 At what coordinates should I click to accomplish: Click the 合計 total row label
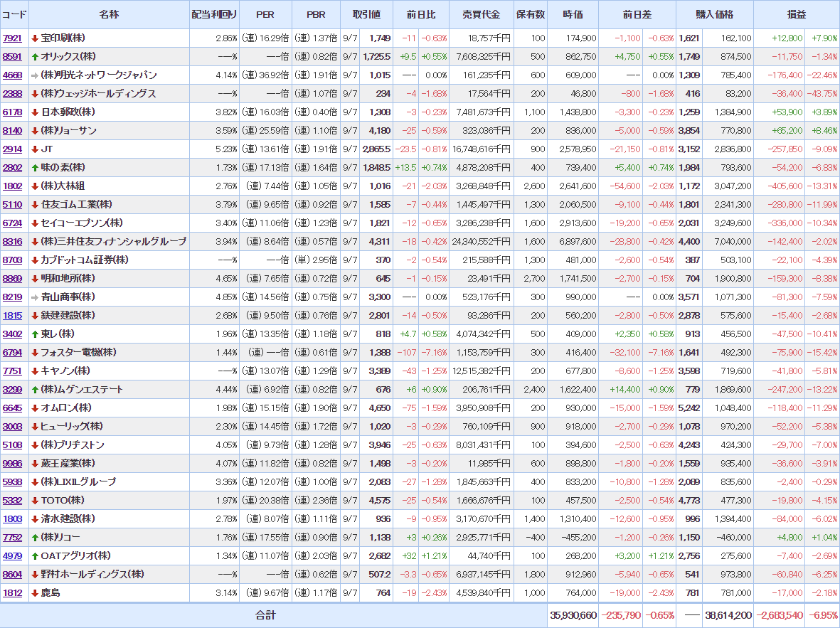[265, 615]
